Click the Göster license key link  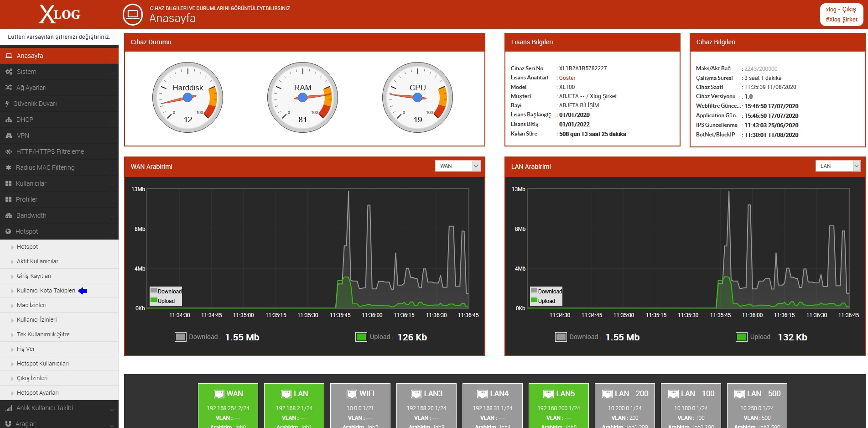pyautogui.click(x=567, y=78)
